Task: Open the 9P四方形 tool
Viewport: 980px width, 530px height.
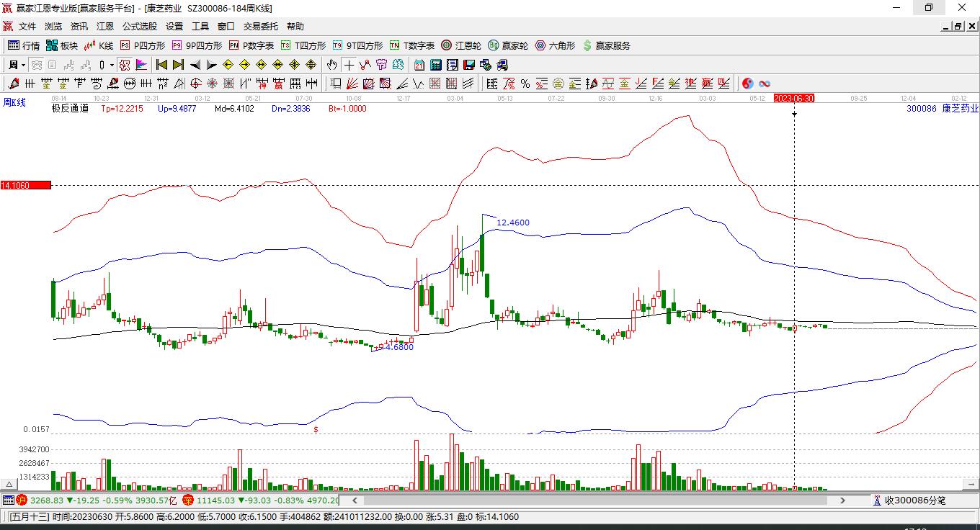Action: click(197, 45)
